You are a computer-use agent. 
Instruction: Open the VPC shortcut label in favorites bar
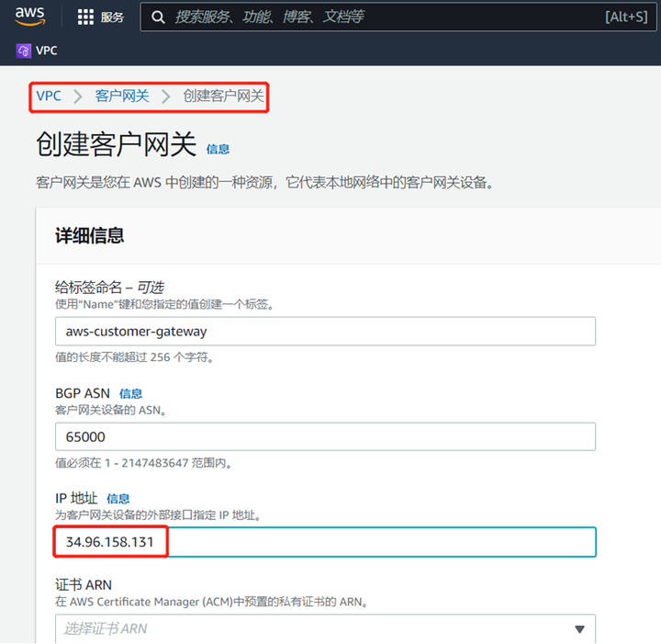[x=47, y=51]
